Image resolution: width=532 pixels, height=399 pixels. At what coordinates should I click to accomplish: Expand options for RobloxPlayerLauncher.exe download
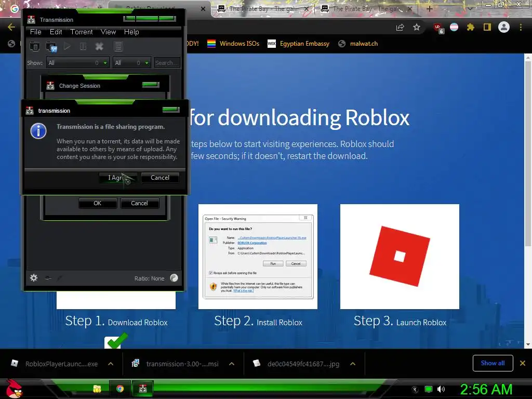(x=111, y=364)
